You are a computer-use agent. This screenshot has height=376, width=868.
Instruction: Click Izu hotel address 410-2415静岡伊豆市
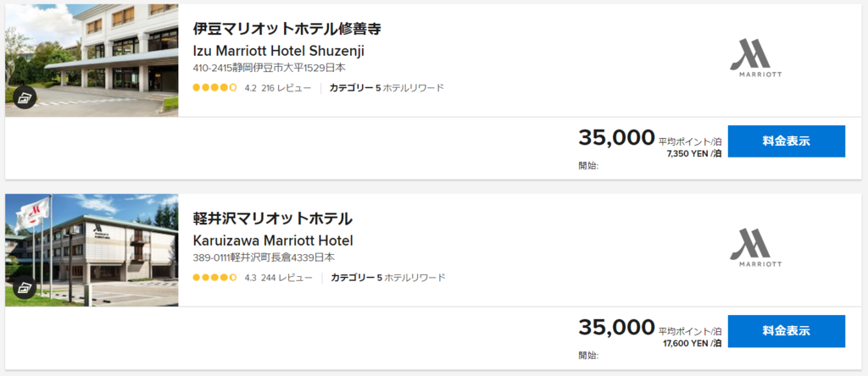tap(269, 68)
